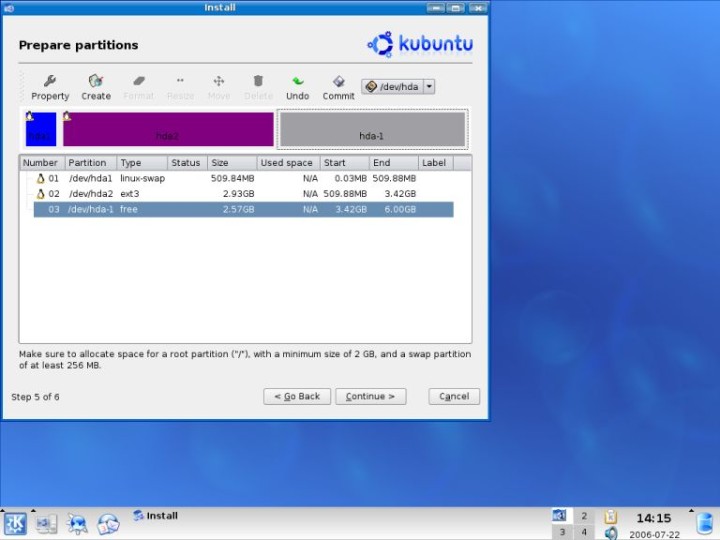Viewport: 720px width, 540px height.
Task: Click the Continue button
Action: (371, 396)
